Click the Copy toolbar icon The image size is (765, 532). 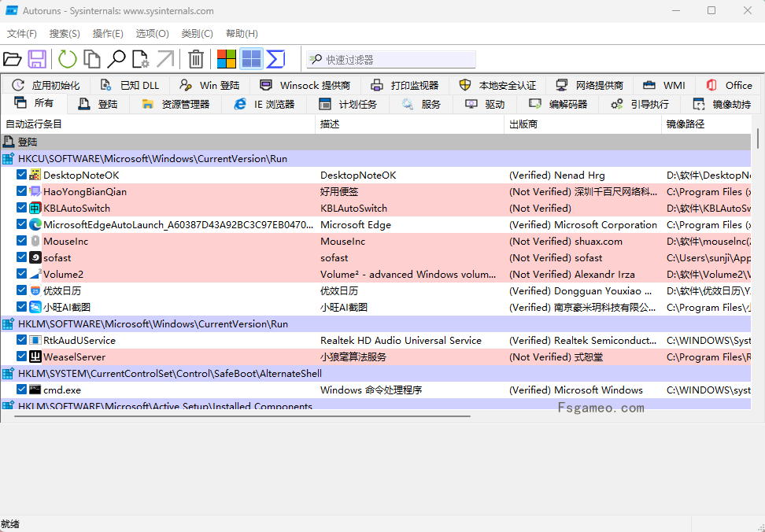[92, 60]
